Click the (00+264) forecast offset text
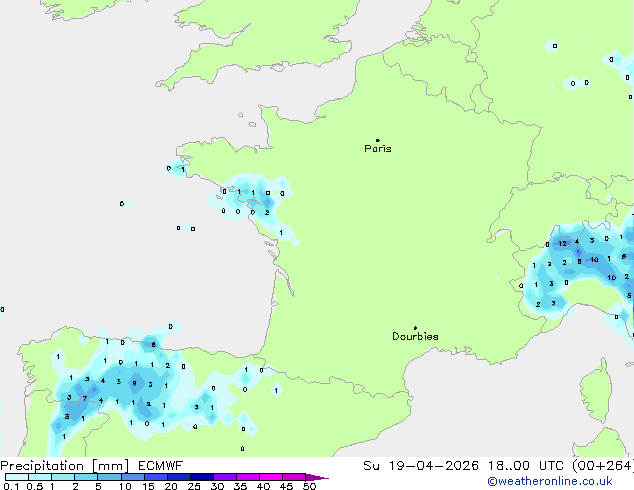This screenshot has height=490, width=634. click(603, 466)
